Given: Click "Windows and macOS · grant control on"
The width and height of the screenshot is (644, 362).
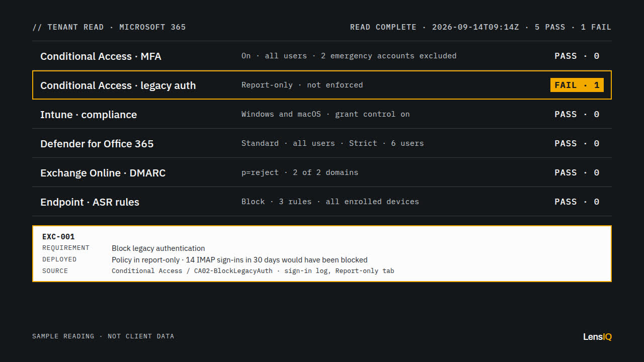Looking at the screenshot, I should tap(326, 114).
